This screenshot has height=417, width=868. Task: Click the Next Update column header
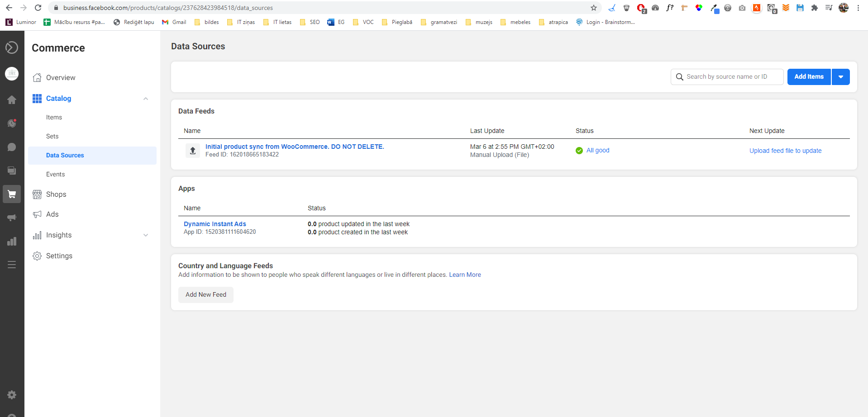pos(767,131)
